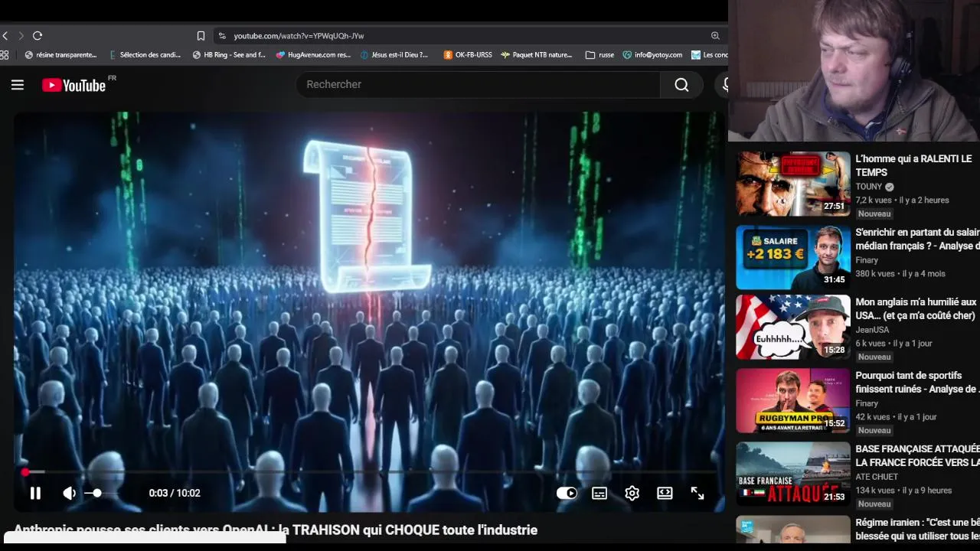Open the Euhhhhh JeanUSA video thumbnail

(793, 327)
